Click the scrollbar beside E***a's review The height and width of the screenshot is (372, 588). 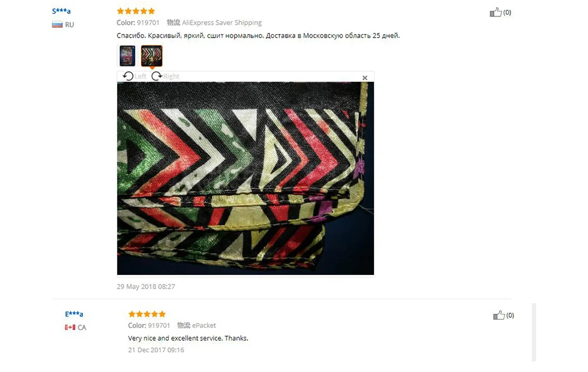click(534, 332)
